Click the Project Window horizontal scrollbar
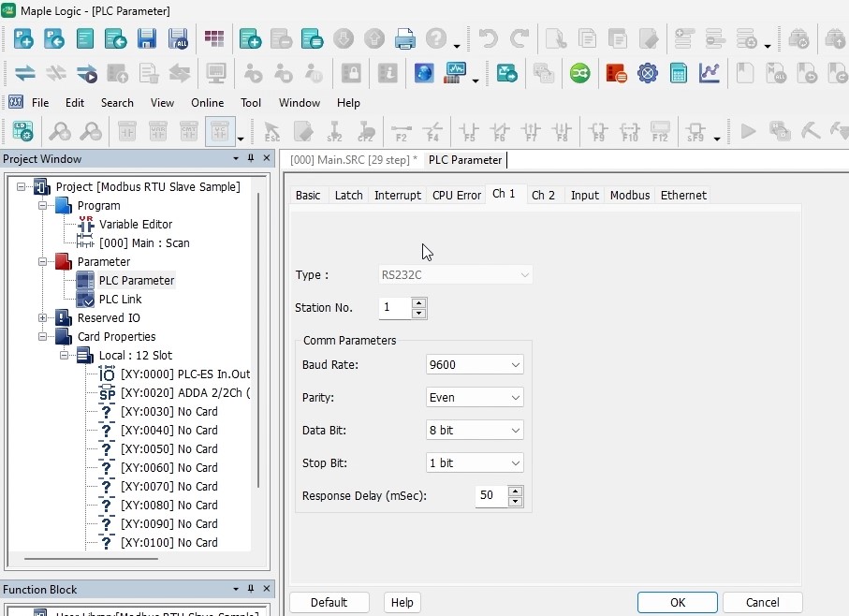The height and width of the screenshot is (616, 849). point(91,559)
